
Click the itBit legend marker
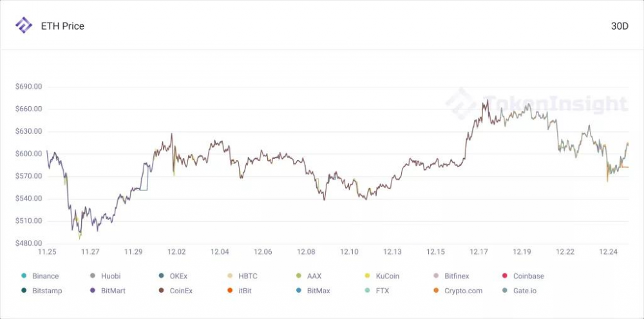click(230, 291)
